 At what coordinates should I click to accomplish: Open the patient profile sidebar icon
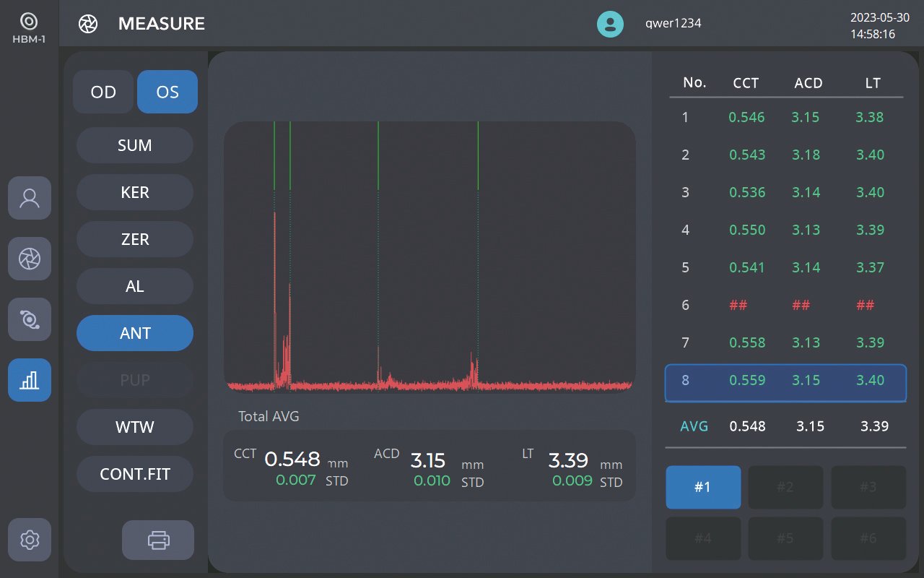point(30,198)
